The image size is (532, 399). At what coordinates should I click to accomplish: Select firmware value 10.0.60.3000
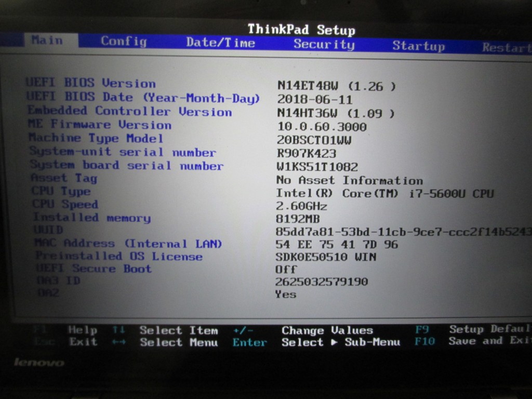322,127
